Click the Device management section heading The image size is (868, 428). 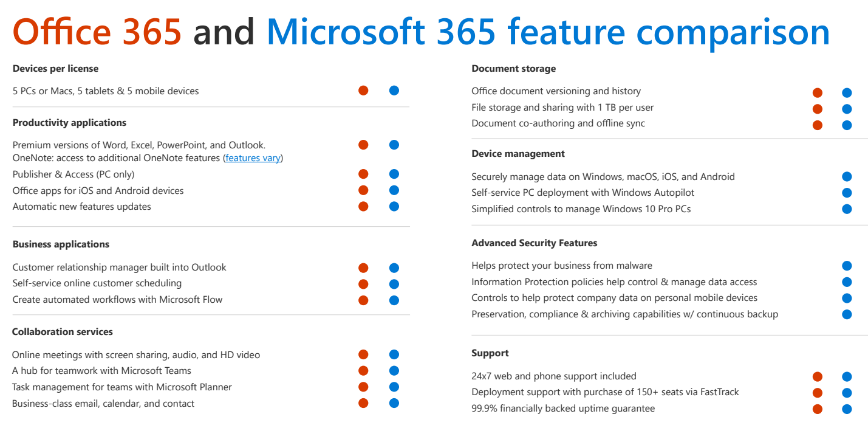(x=518, y=154)
